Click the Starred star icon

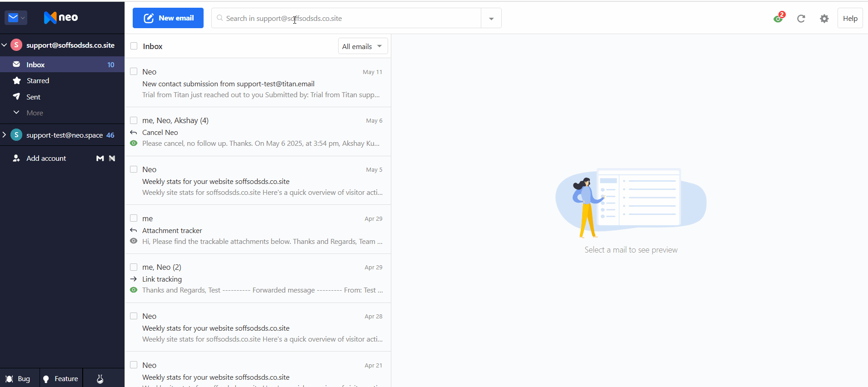pyautogui.click(x=17, y=80)
